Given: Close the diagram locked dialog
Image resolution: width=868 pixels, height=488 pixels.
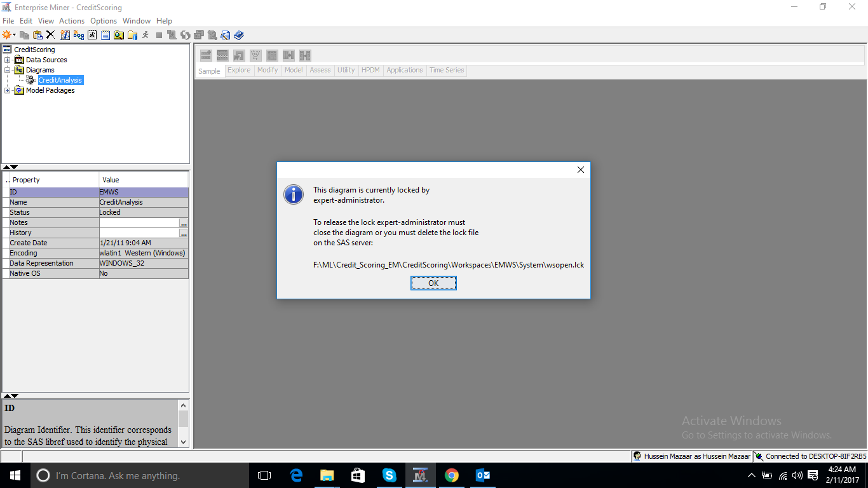Looking at the screenshot, I should pos(580,170).
